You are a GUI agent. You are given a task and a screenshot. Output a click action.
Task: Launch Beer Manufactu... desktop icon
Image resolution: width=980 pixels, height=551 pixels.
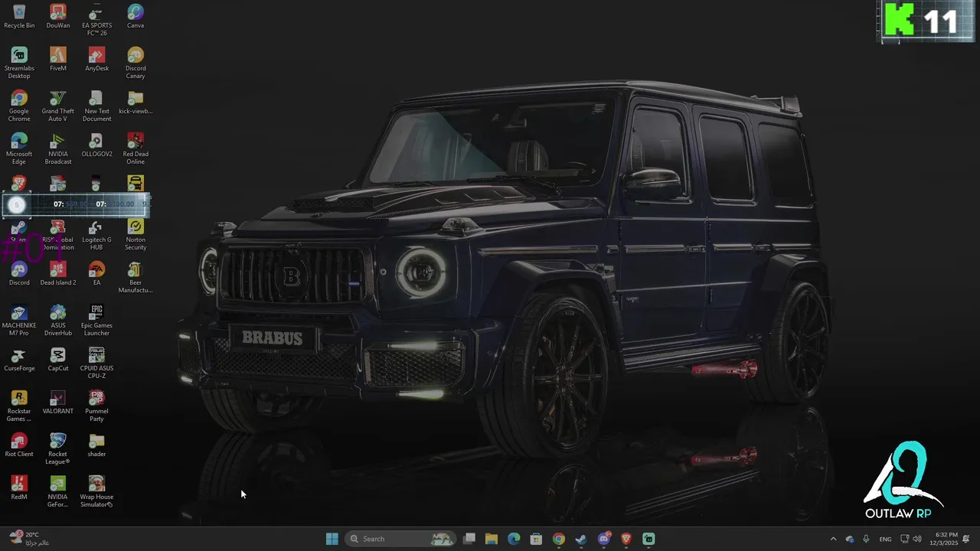click(136, 277)
